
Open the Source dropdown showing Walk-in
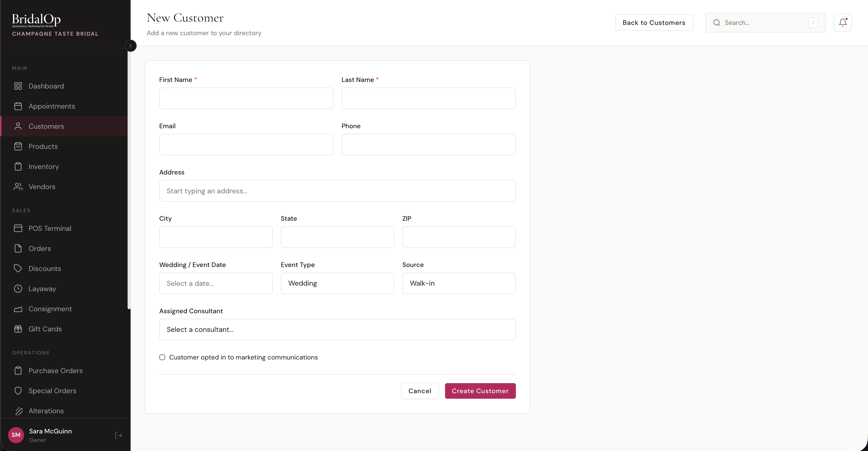pyautogui.click(x=459, y=283)
